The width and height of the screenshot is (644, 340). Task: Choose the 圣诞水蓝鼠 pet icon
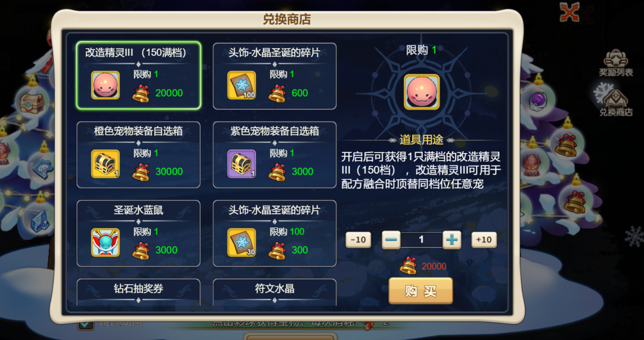click(x=105, y=242)
